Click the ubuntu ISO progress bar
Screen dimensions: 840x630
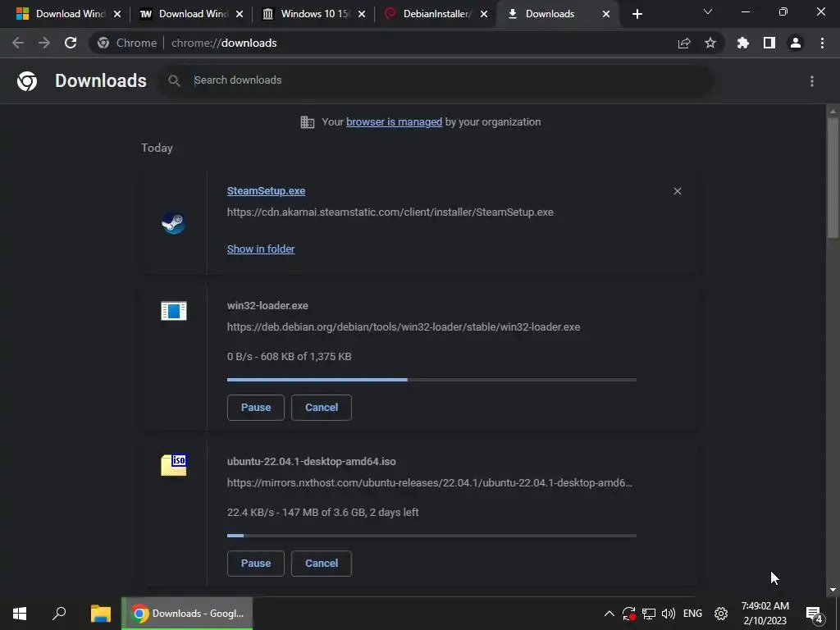[431, 536]
